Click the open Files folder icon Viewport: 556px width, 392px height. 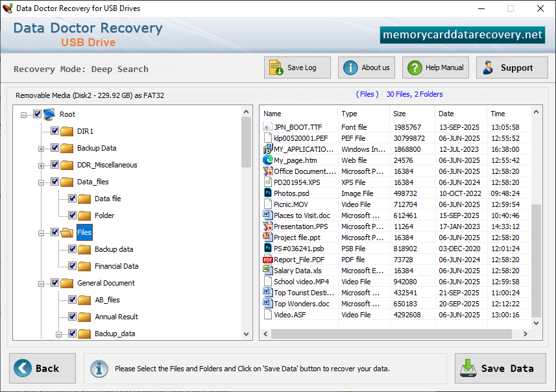tap(67, 232)
